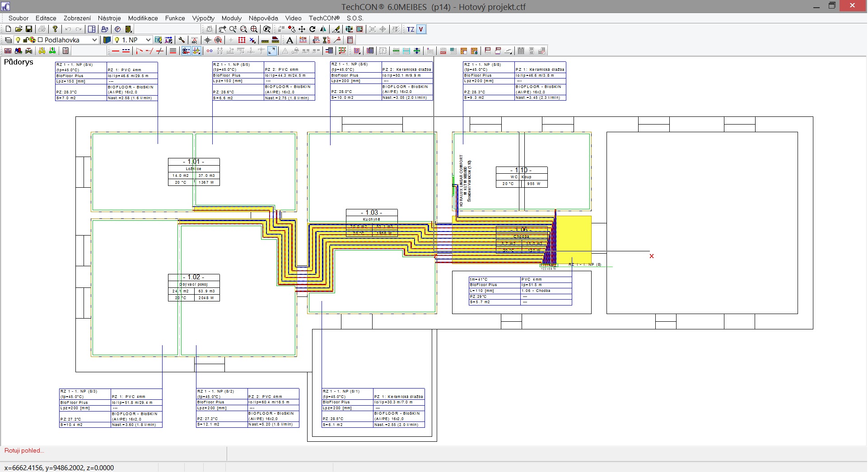
Task: Toggle the V mode button
Action: click(421, 29)
